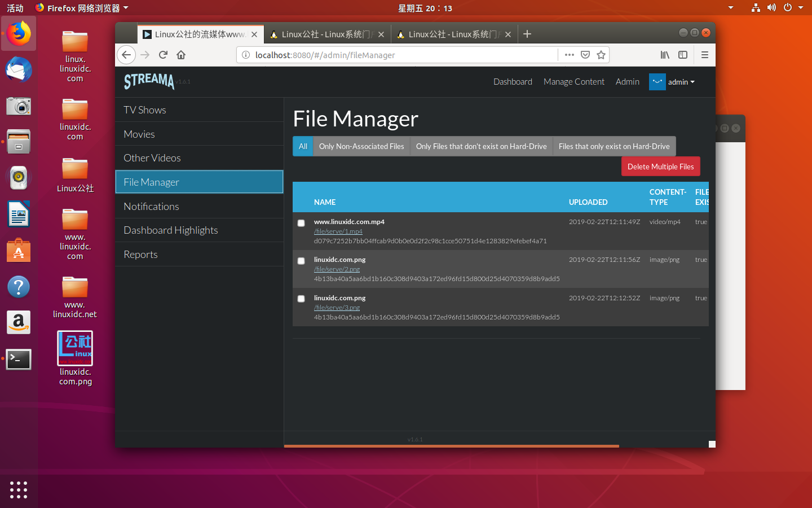Image resolution: width=812 pixels, height=508 pixels.
Task: Open the Firefox hamburger menu
Action: coord(704,55)
